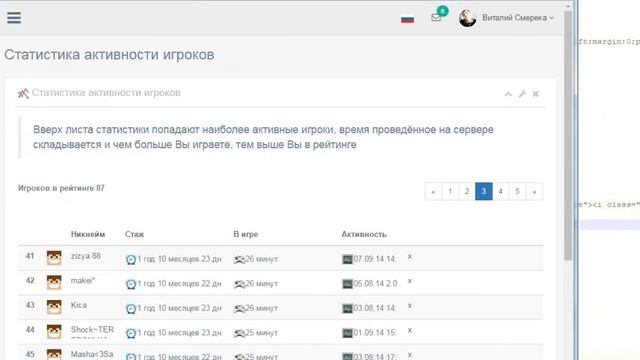
Task: Click activity chart icon in Shock~TER row
Action: tap(347, 333)
